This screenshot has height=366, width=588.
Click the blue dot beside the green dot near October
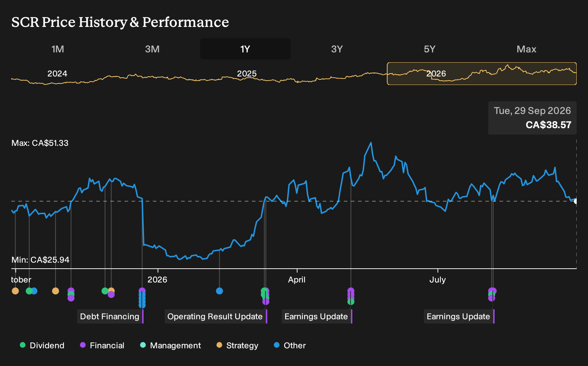point(34,291)
